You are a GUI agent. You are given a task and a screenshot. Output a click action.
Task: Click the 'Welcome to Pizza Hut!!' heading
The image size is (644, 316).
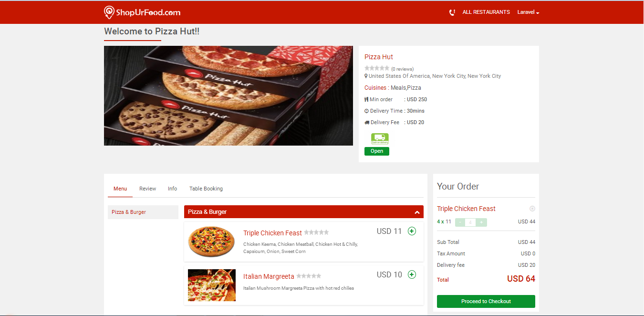[152, 32]
